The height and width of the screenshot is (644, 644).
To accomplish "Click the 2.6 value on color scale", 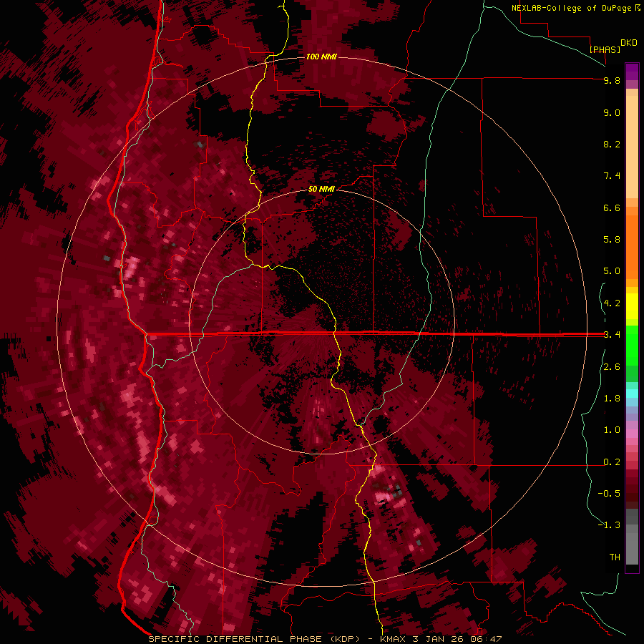I will coord(612,367).
